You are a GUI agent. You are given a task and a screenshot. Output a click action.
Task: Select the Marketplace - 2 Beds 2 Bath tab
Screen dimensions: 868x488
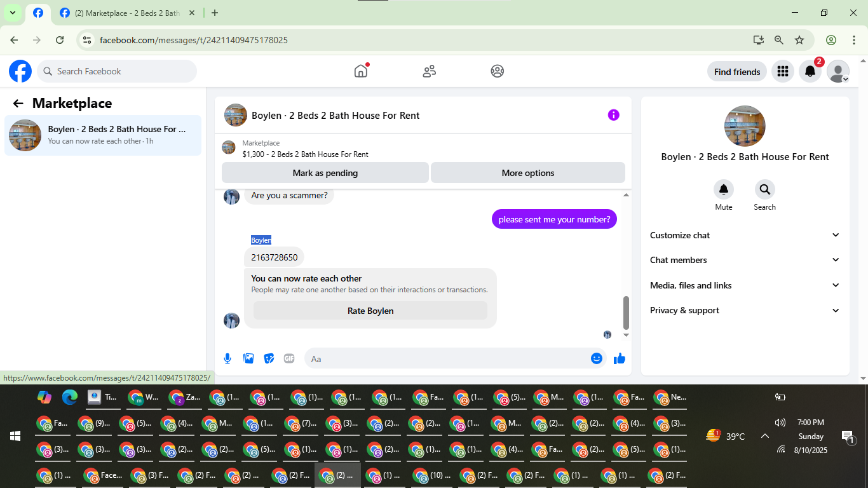tap(126, 13)
